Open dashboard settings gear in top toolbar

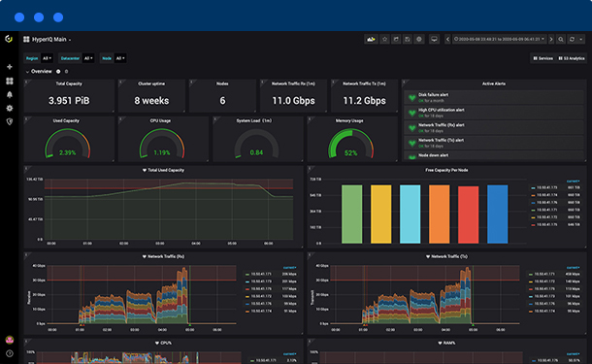pyautogui.click(x=419, y=39)
